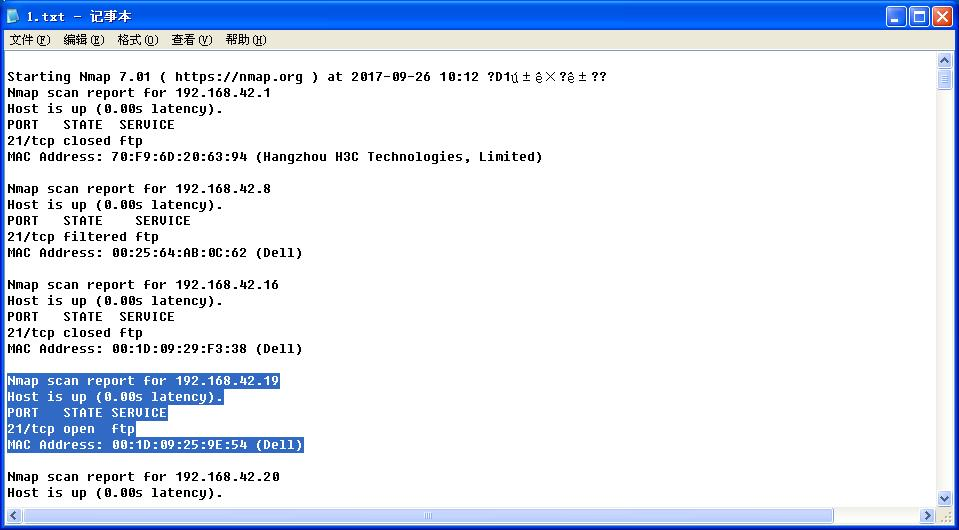Maximize the 1.txt Notepad window
Screen dimensions: 959x530
point(919,17)
